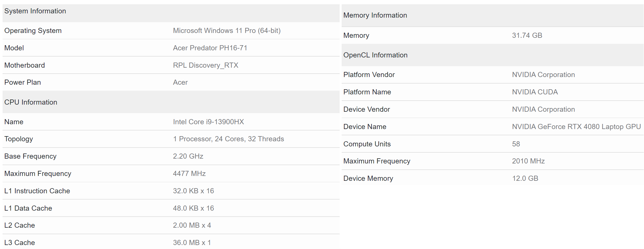The image size is (644, 249).
Task: Click the CPU Information section header
Action: pyautogui.click(x=31, y=102)
